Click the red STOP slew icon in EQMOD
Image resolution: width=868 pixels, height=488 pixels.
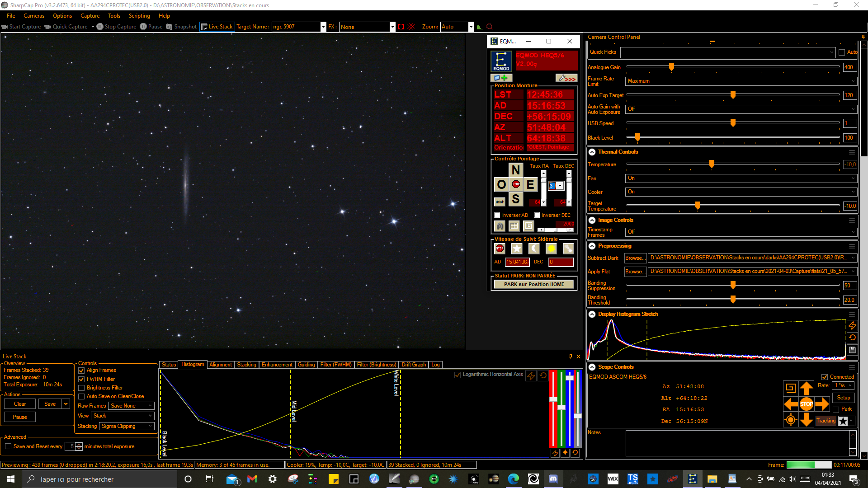pos(516,184)
